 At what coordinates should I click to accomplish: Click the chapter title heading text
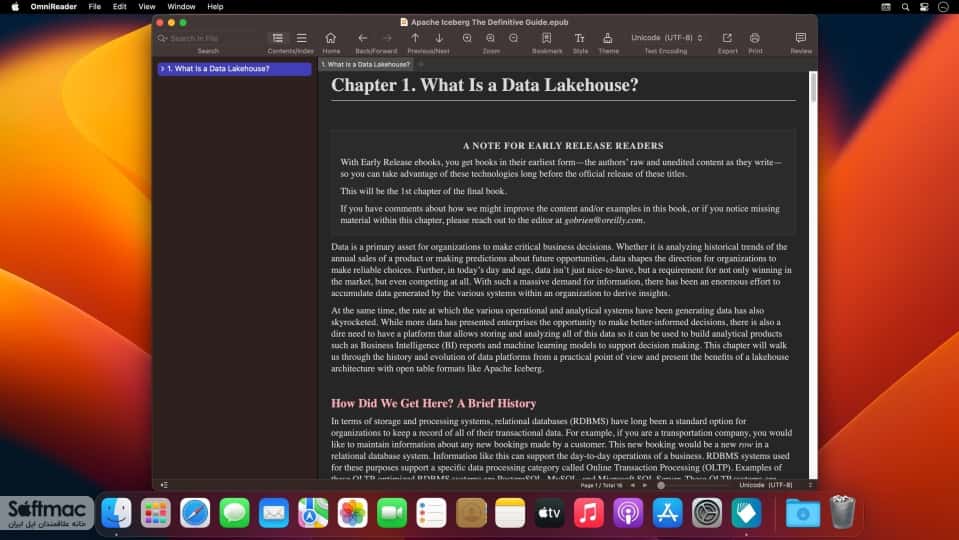click(x=484, y=85)
